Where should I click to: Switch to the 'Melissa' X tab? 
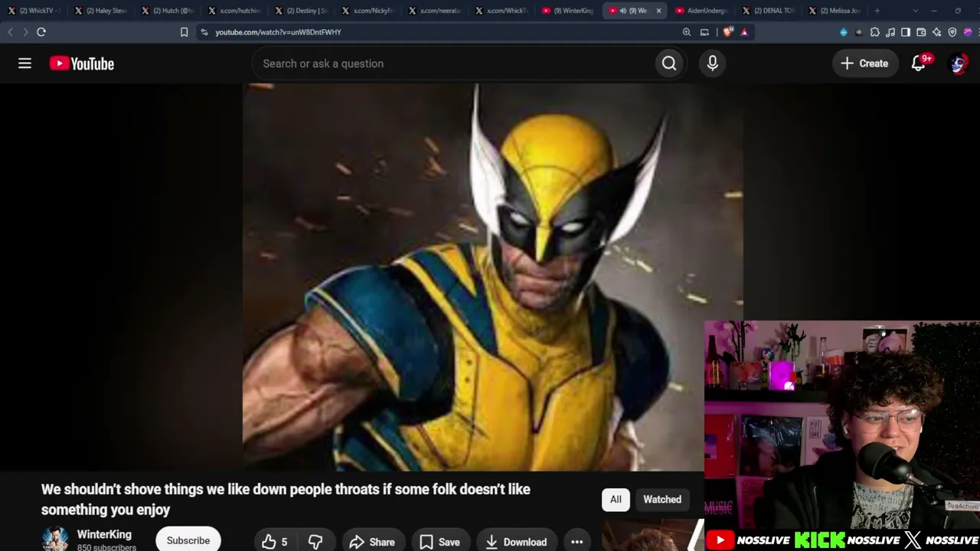[x=835, y=11]
